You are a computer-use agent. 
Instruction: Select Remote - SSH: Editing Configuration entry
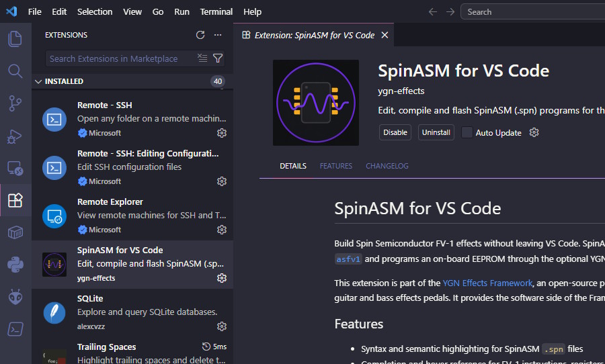[132, 167]
